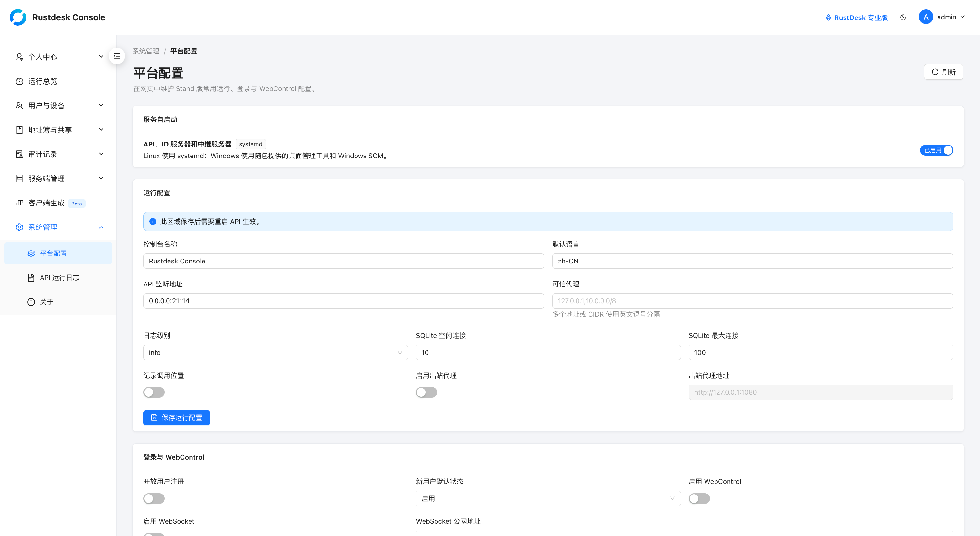The height and width of the screenshot is (536, 980).
Task: Click the systemd tag label
Action: coord(251,144)
